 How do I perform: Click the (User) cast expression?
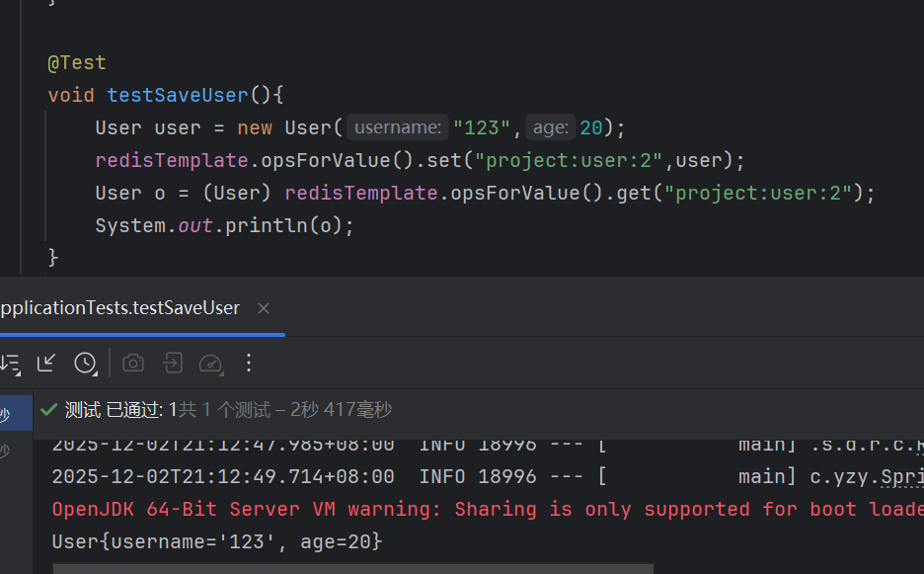pos(237,193)
